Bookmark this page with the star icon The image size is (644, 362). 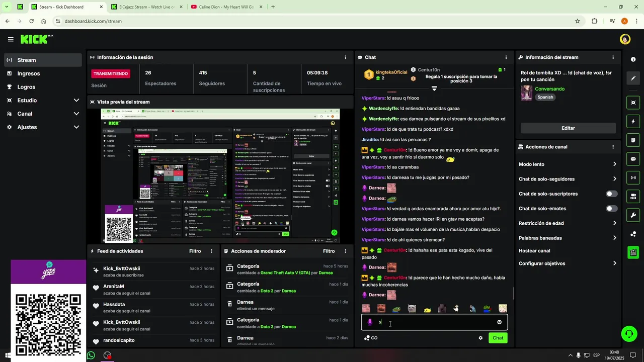coord(578,21)
